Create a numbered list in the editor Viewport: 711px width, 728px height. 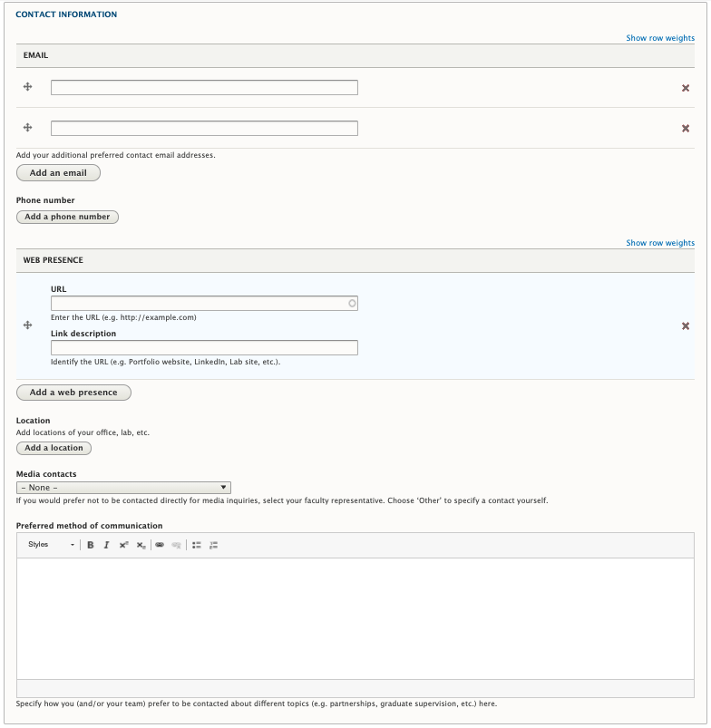tap(213, 545)
